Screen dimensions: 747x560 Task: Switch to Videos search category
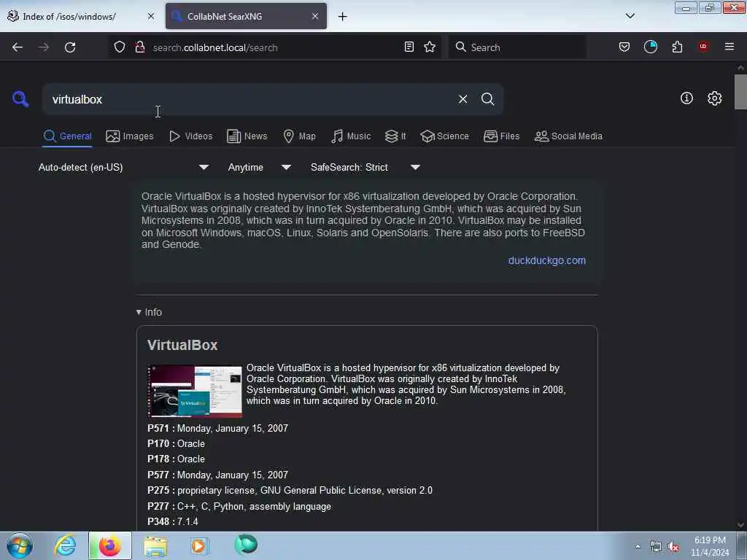[191, 136]
